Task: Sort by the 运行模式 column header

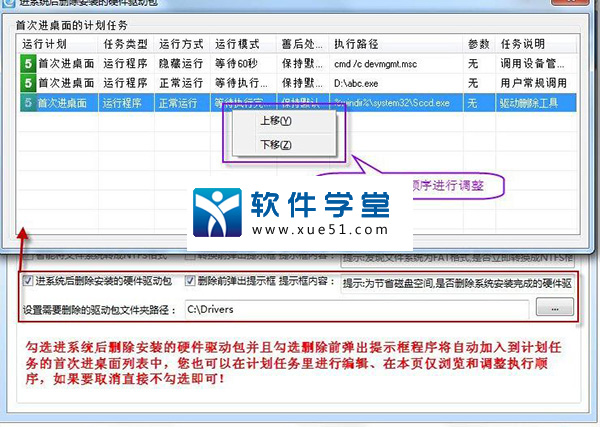Action: click(237, 44)
